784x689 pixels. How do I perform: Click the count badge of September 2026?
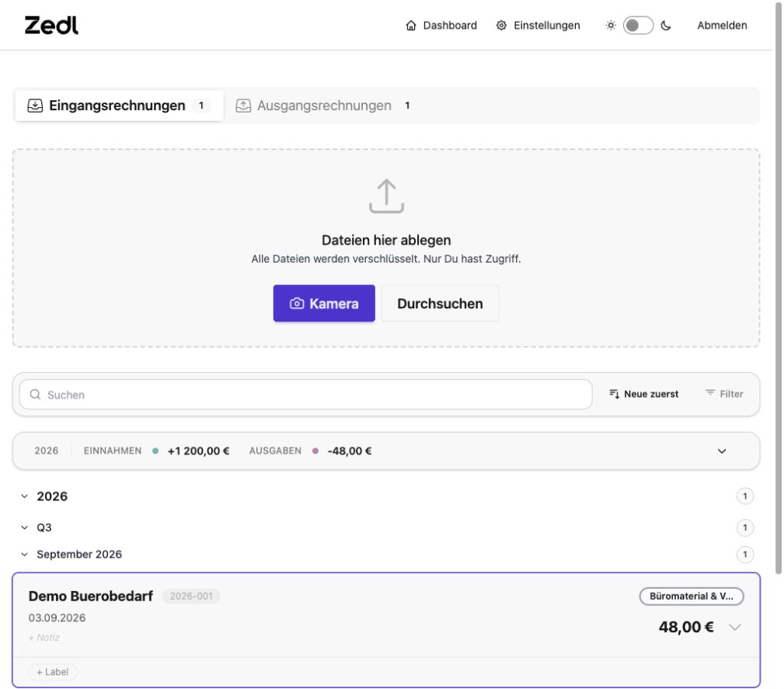coord(745,554)
